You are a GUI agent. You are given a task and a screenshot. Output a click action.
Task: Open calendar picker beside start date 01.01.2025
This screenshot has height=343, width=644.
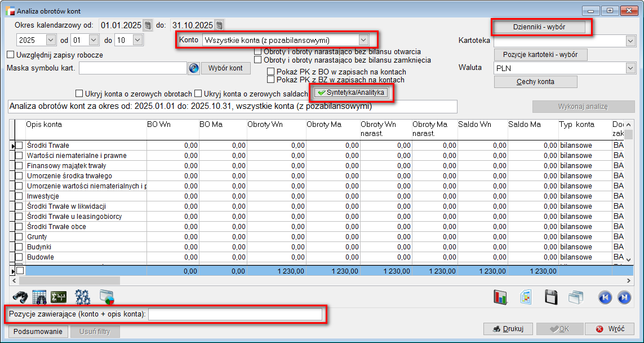(148, 25)
